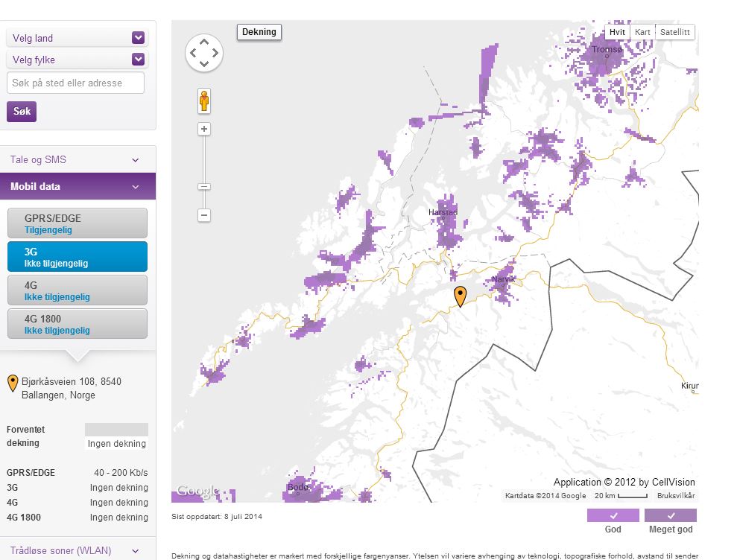Click the address pin icon in sidebar

point(13,384)
